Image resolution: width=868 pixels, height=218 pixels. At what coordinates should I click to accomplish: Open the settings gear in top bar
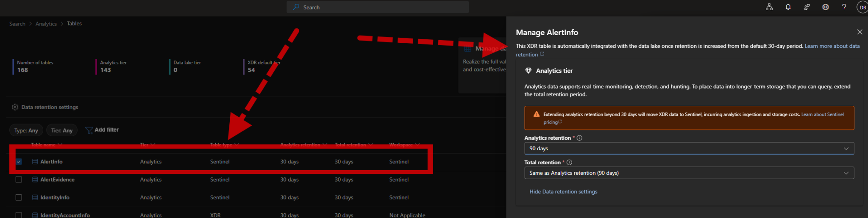(x=825, y=7)
